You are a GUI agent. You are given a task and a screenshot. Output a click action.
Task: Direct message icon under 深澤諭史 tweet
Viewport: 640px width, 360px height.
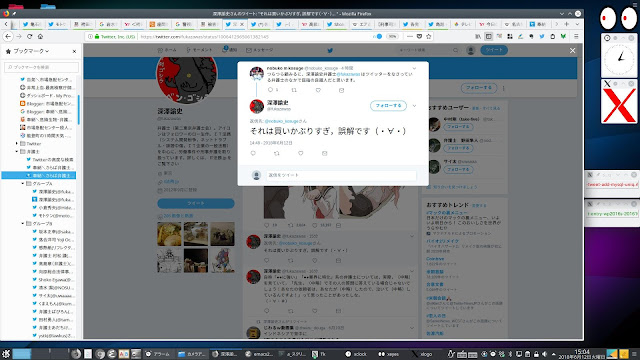[324, 153]
